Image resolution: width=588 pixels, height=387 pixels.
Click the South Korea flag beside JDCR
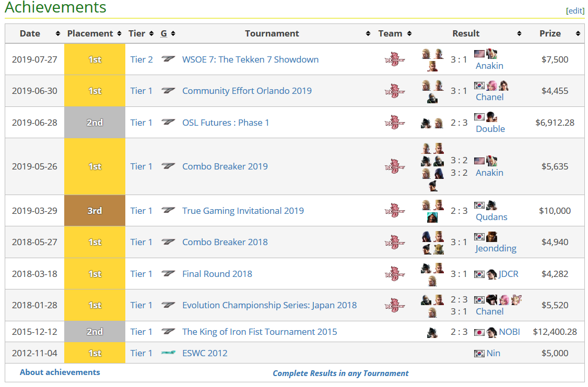point(479,274)
